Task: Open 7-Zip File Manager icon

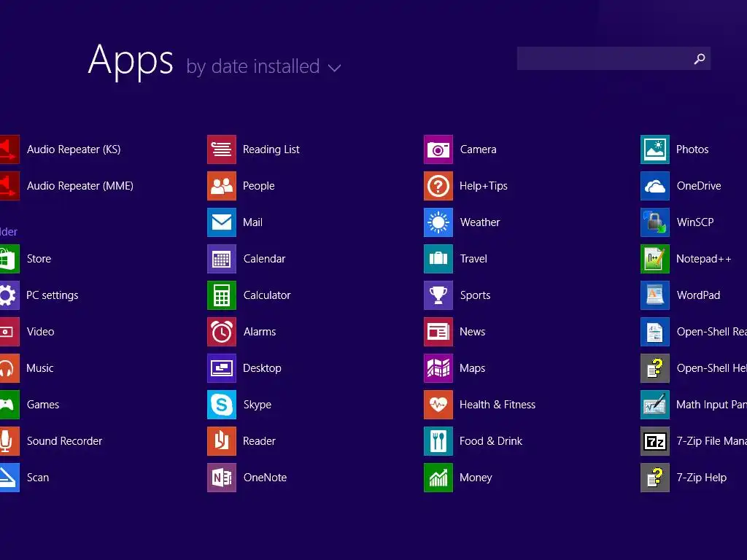Action: pyautogui.click(x=655, y=441)
